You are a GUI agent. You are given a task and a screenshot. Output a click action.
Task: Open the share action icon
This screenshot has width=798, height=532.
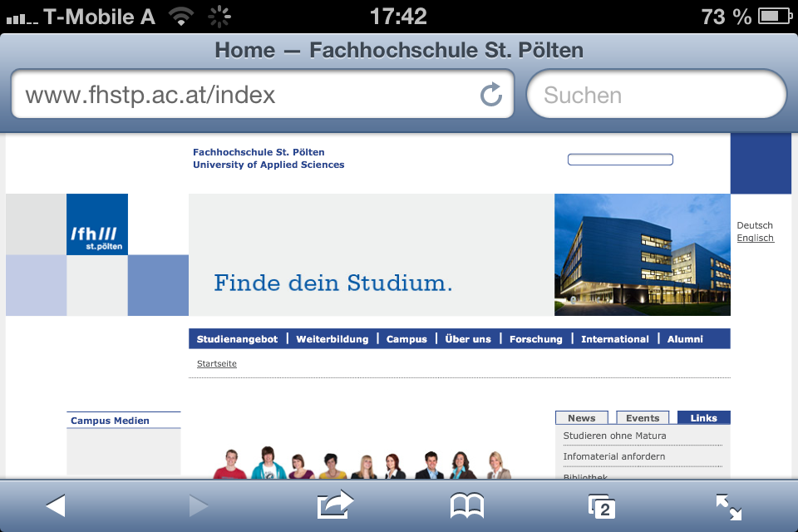[x=335, y=505]
